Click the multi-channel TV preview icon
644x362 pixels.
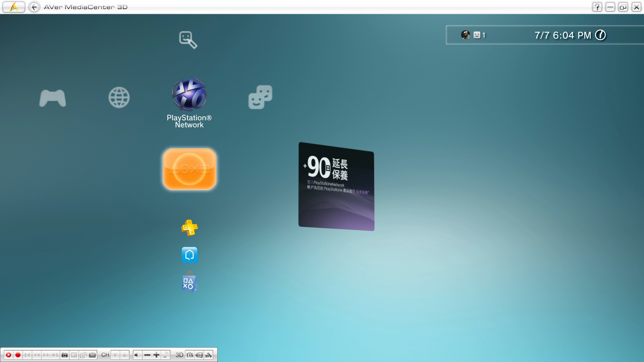point(83,355)
